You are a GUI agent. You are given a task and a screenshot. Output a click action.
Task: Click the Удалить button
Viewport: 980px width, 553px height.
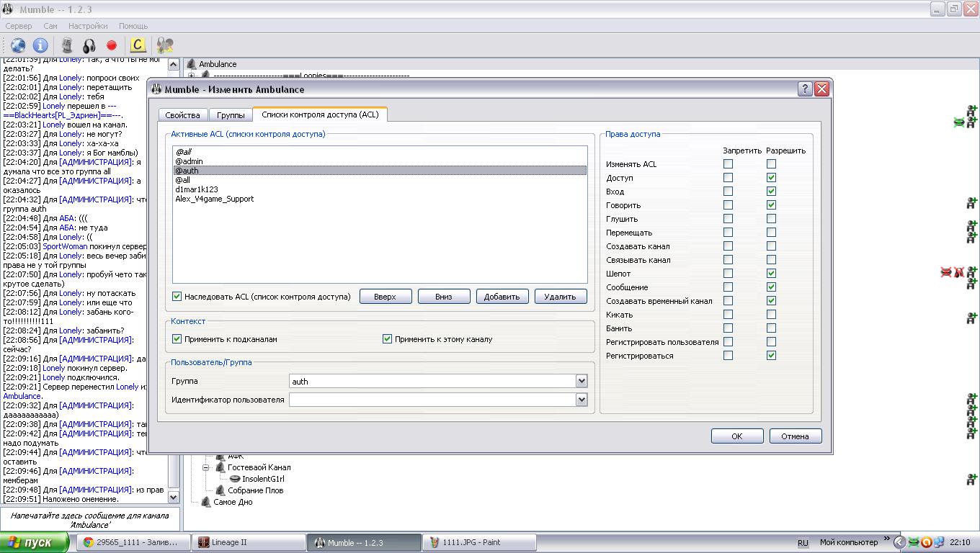tap(561, 297)
